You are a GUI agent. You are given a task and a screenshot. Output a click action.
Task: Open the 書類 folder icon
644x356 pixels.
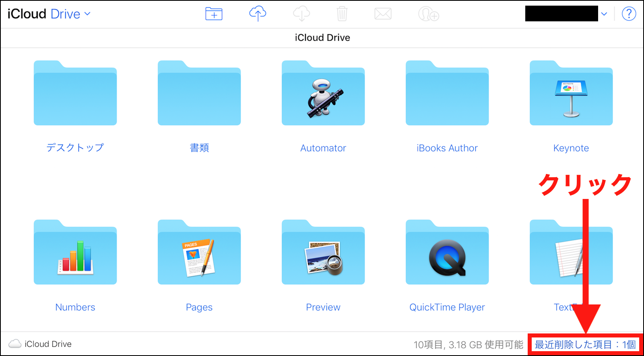tap(199, 93)
